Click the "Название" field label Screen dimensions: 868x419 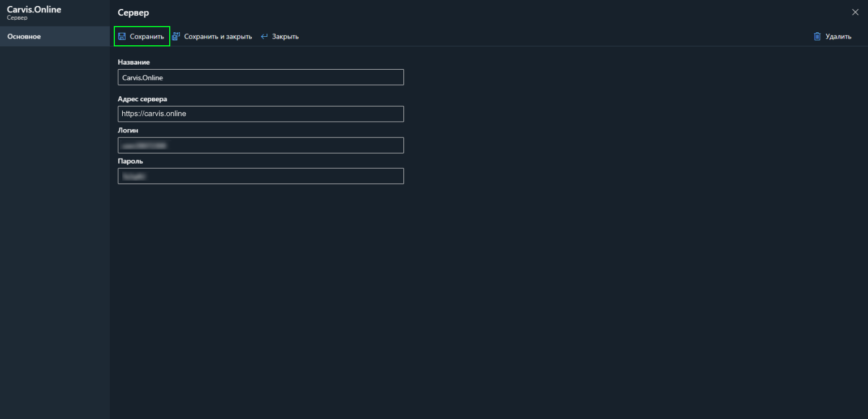(x=134, y=62)
